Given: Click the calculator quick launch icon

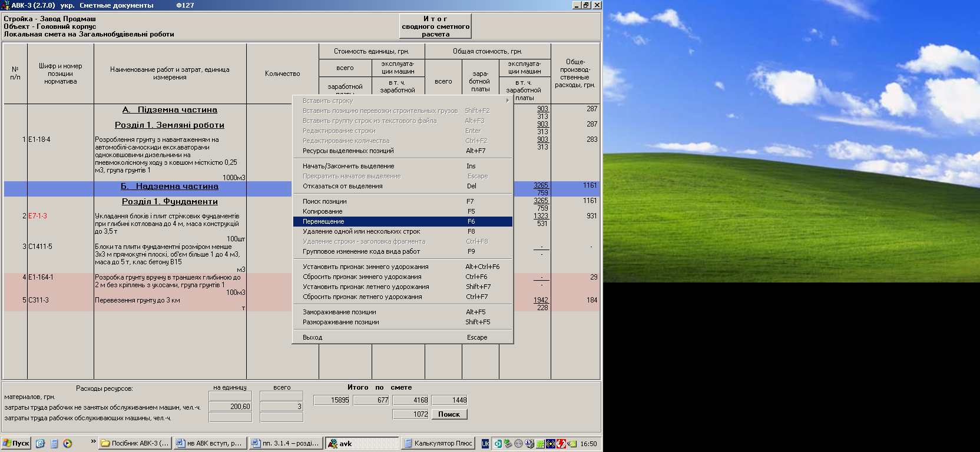Looking at the screenshot, I should click(x=54, y=444).
